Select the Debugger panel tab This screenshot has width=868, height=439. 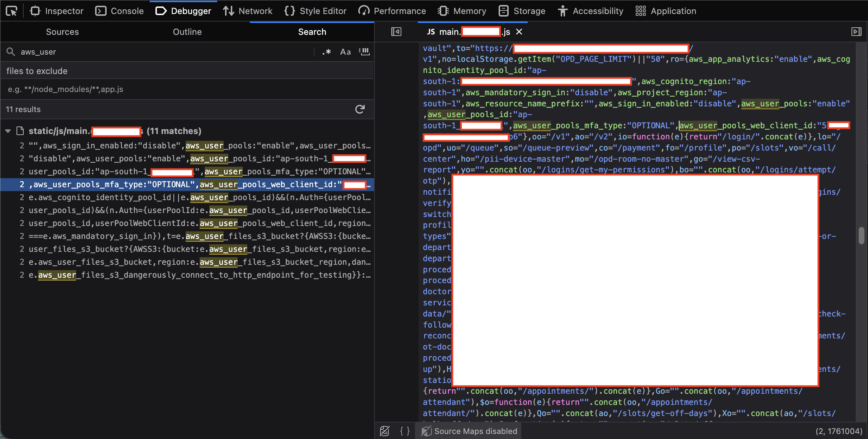point(183,11)
